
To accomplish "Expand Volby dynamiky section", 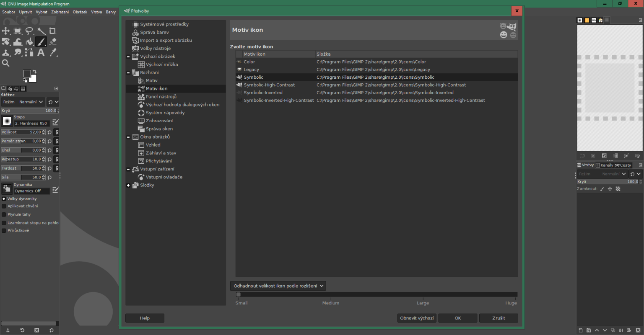I will click(x=4, y=199).
